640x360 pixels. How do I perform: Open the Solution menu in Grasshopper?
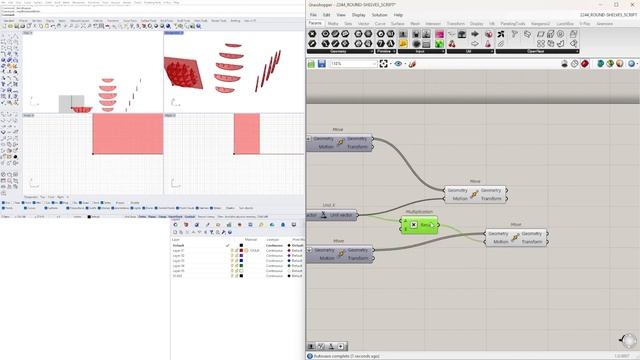point(379,15)
